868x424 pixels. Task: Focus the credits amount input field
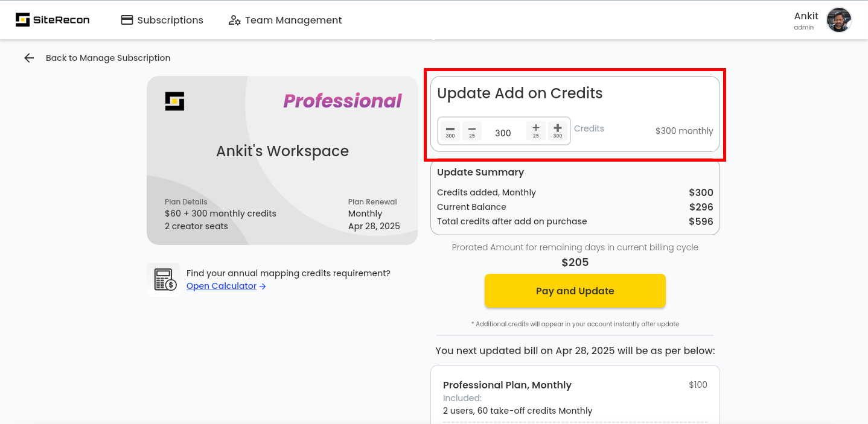coord(503,133)
